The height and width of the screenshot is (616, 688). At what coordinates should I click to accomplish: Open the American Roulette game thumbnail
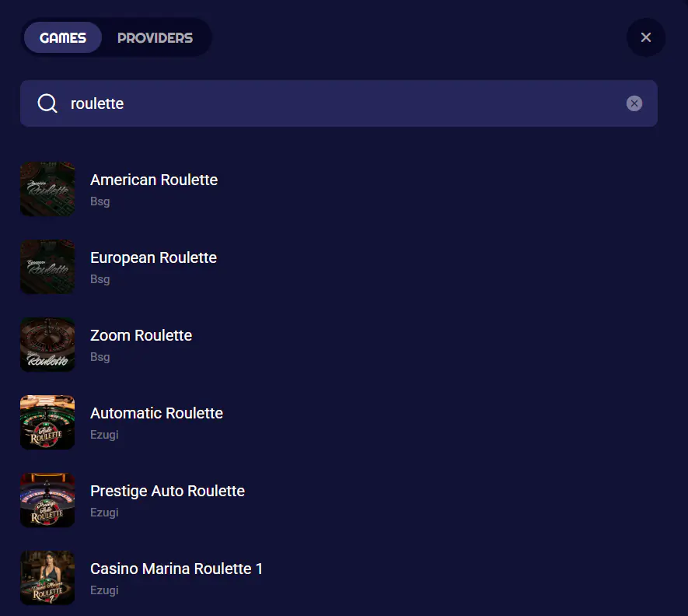coord(47,189)
